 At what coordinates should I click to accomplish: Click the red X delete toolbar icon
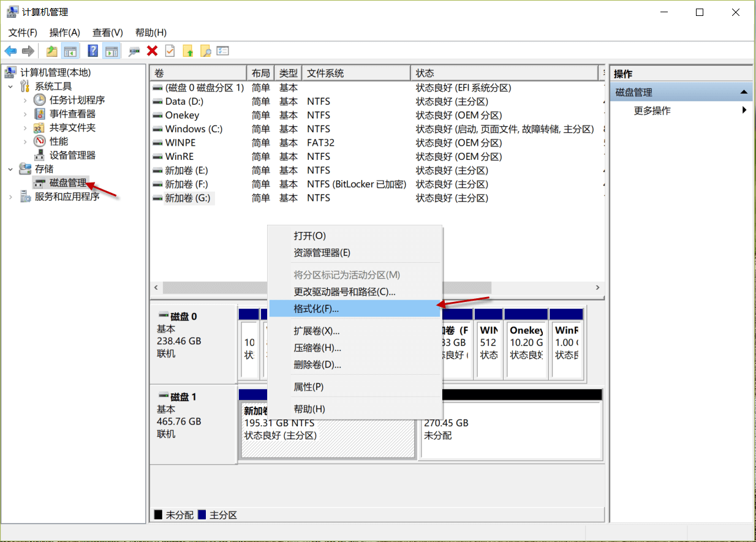152,51
